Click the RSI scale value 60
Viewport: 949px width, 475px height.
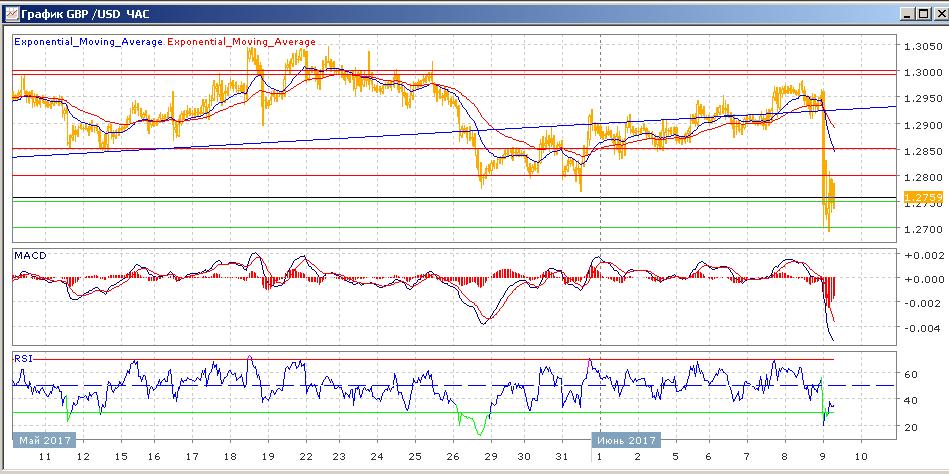click(x=911, y=374)
